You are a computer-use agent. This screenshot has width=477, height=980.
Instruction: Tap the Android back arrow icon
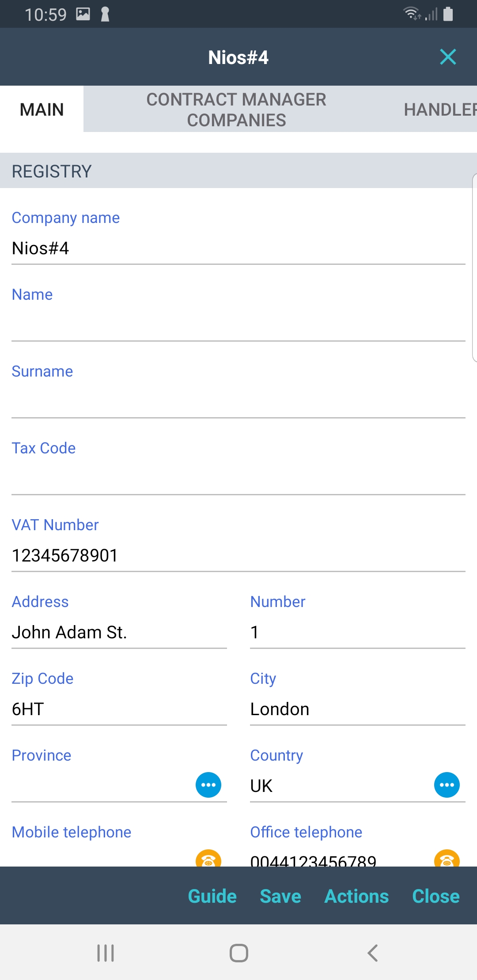tap(373, 953)
